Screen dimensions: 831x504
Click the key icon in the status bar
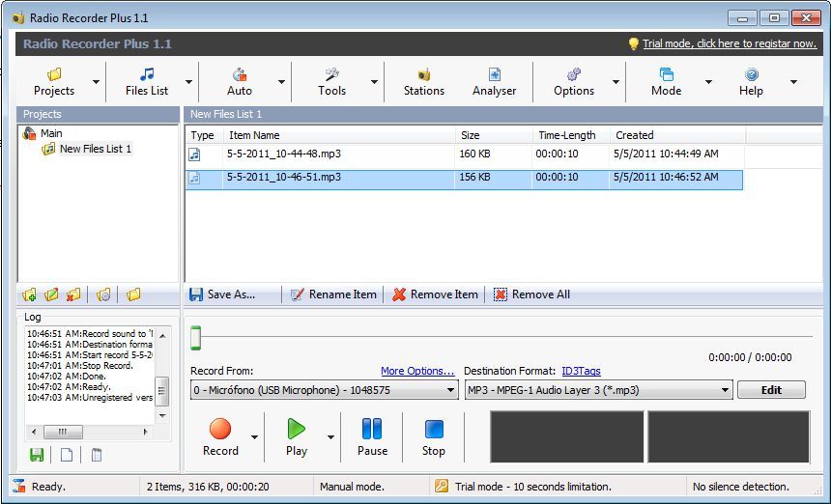(x=442, y=486)
